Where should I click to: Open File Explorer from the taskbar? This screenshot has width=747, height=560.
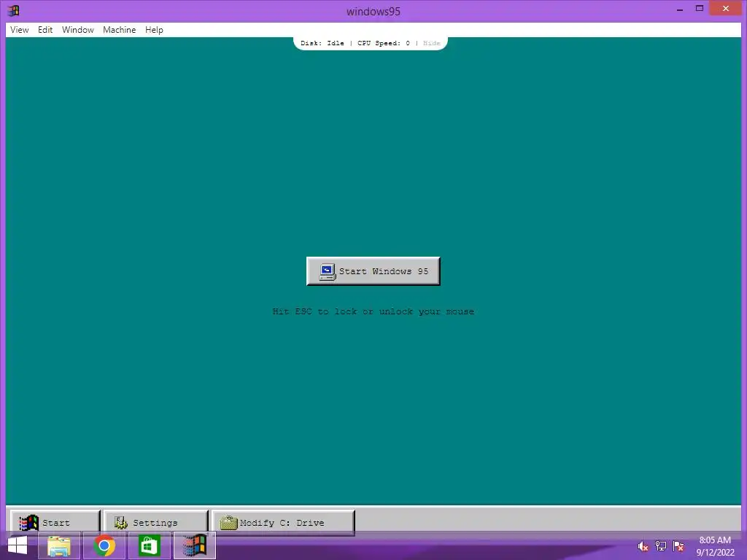(59, 545)
